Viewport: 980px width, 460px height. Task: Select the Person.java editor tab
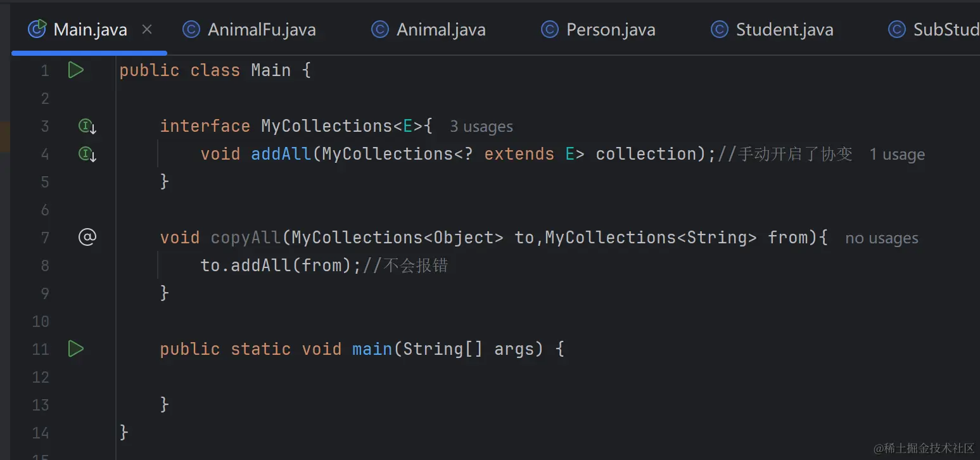pyautogui.click(x=611, y=29)
